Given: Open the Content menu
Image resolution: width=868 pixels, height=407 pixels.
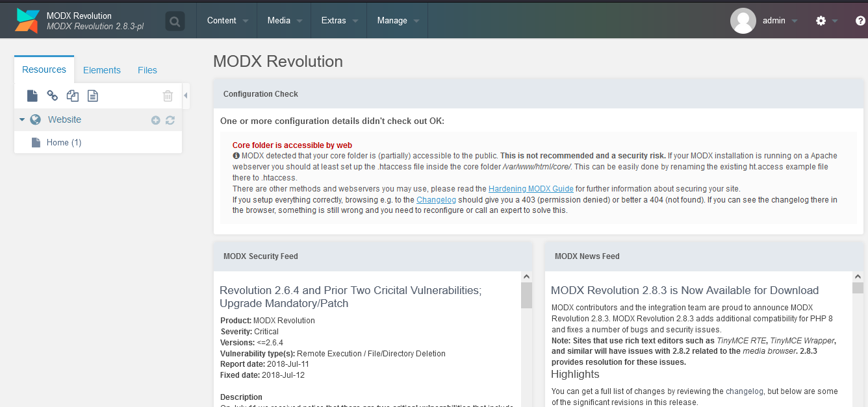Looking at the screenshot, I should 227,21.
